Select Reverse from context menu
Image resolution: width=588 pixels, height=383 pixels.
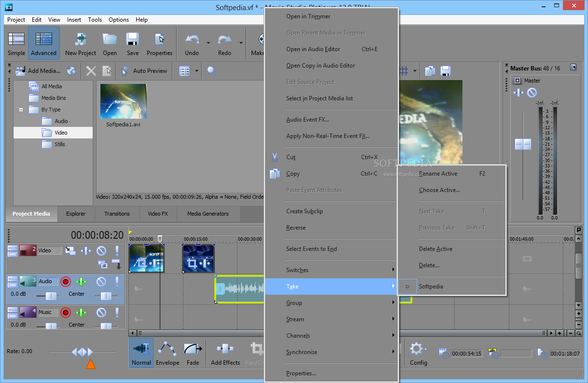pyautogui.click(x=331, y=228)
